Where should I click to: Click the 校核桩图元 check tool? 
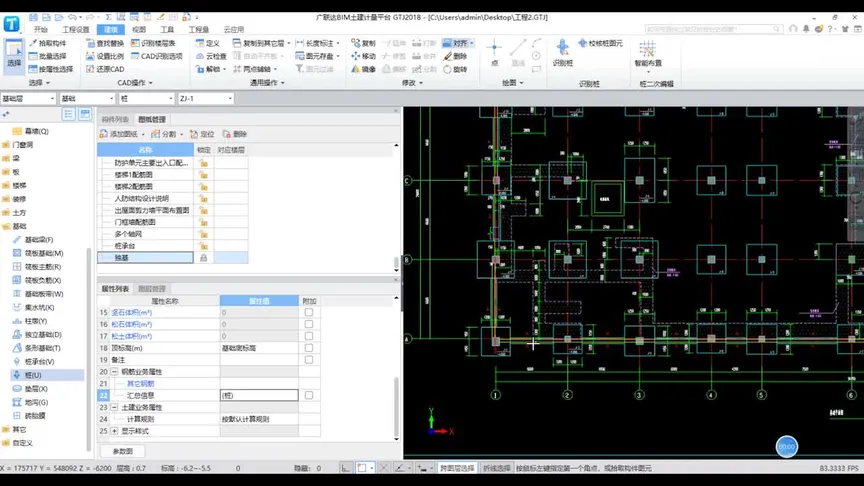tap(599, 44)
